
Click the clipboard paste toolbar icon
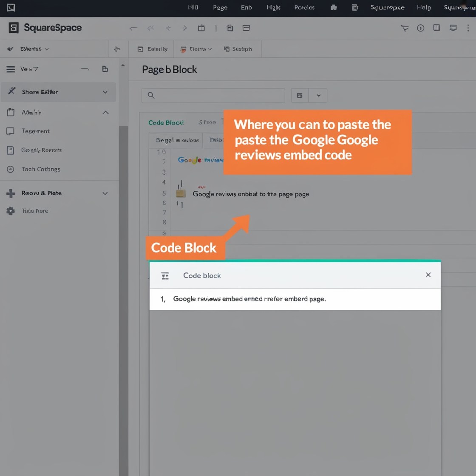pos(230,28)
